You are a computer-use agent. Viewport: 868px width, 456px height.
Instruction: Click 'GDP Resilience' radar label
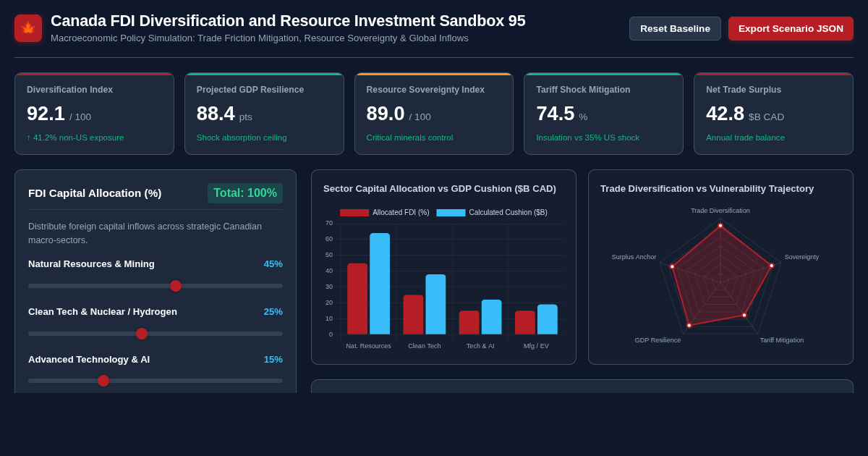[x=658, y=340]
